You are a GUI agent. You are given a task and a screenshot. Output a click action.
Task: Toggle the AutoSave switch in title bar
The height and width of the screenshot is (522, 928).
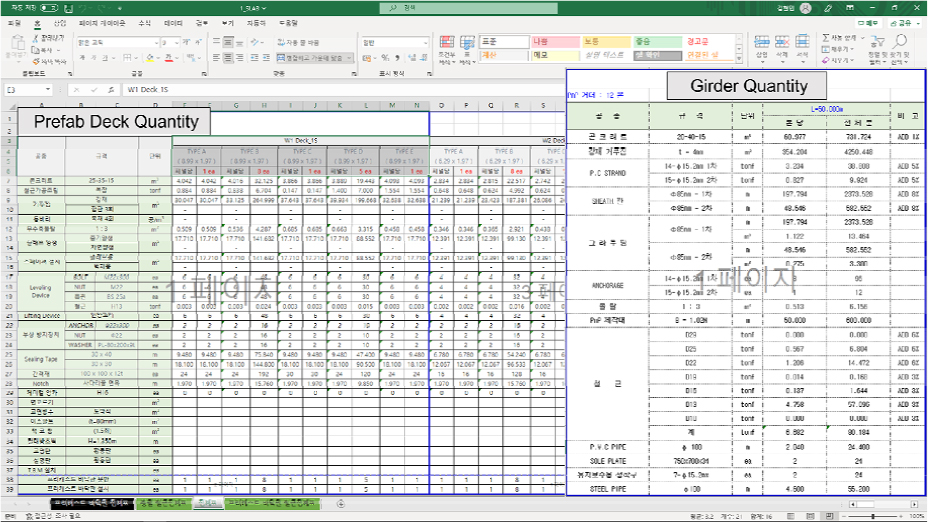coord(49,8)
